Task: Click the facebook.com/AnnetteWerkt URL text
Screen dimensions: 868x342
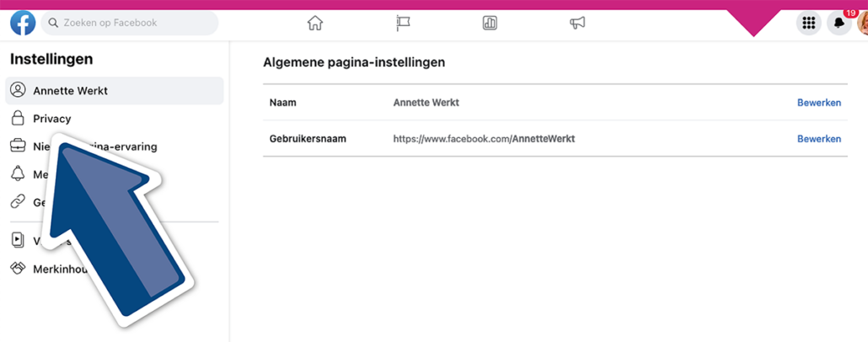Action: pos(484,139)
